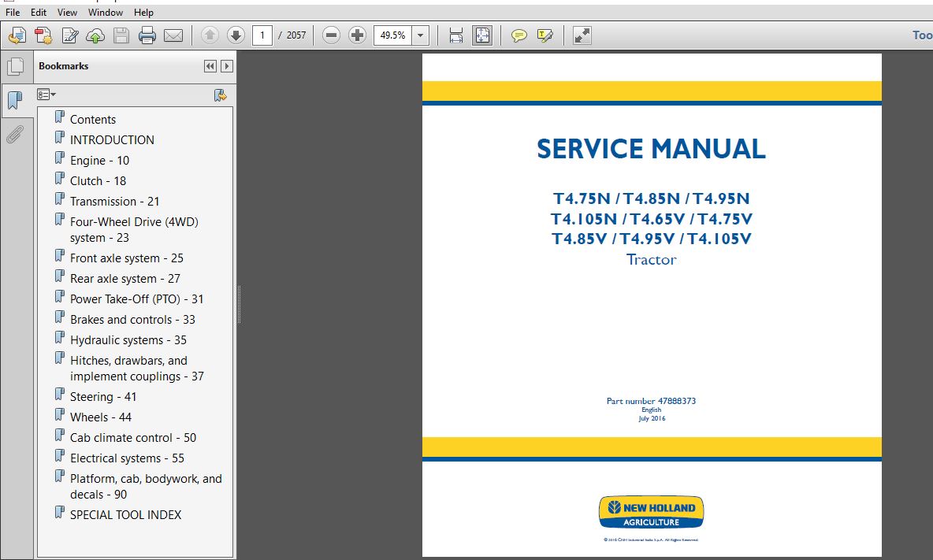Click the Create PDF toolbar icon
Image resolution: width=933 pixels, height=560 pixels.
(x=17, y=35)
